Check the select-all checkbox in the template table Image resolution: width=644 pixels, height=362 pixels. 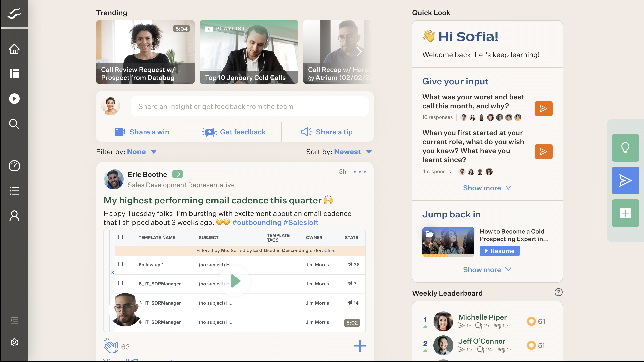coord(121,237)
